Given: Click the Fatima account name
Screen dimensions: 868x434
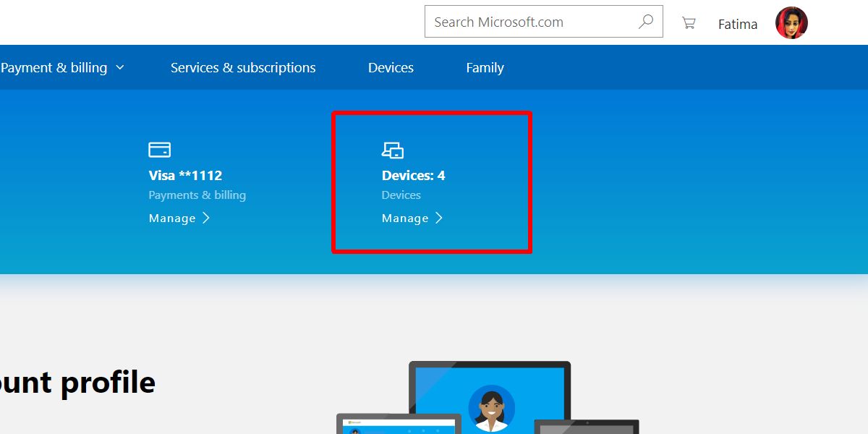Looking at the screenshot, I should pos(738,24).
